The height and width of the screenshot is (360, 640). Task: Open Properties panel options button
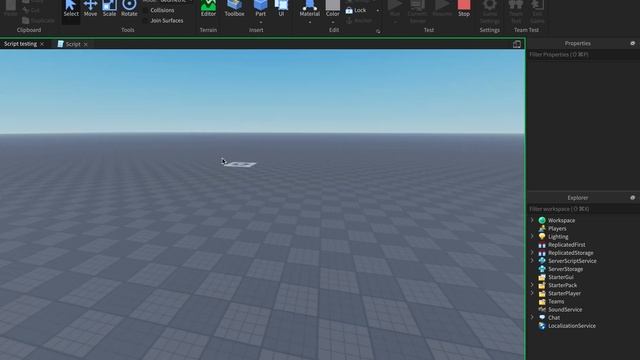(633, 43)
